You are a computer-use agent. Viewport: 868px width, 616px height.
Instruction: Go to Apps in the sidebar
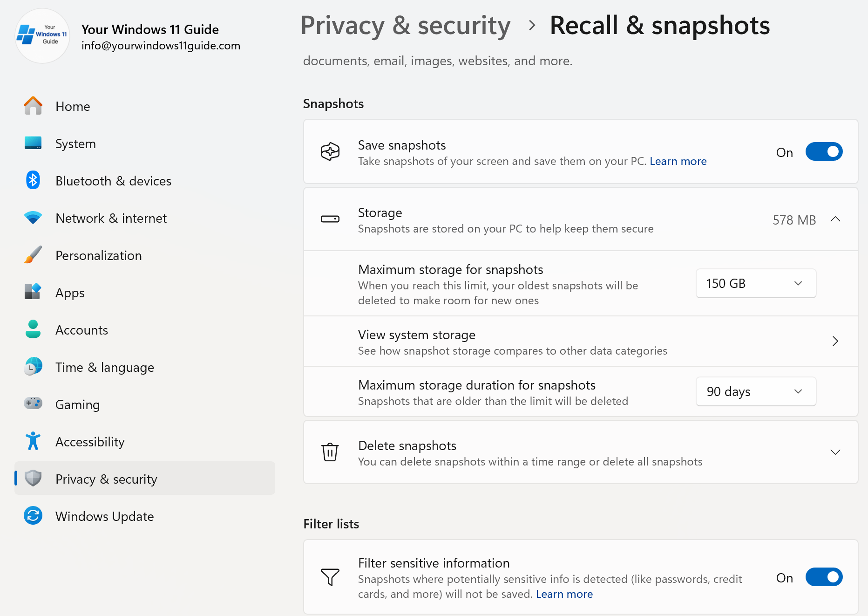(70, 293)
